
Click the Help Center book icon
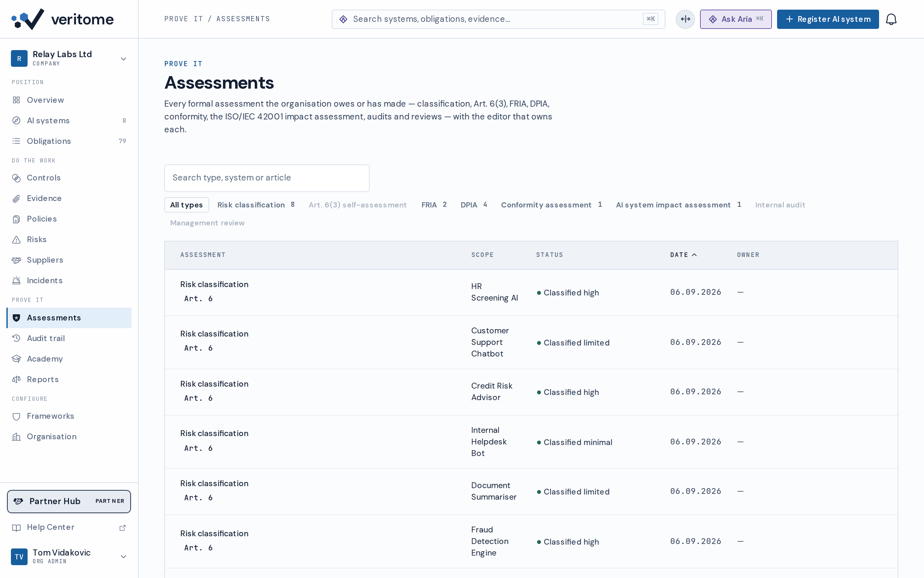tap(16, 528)
